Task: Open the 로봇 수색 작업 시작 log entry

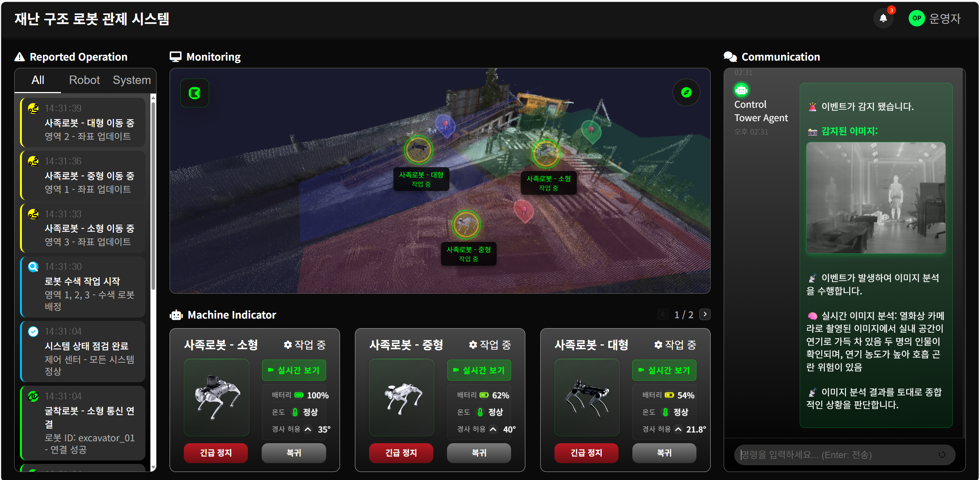Action: pyautogui.click(x=83, y=287)
